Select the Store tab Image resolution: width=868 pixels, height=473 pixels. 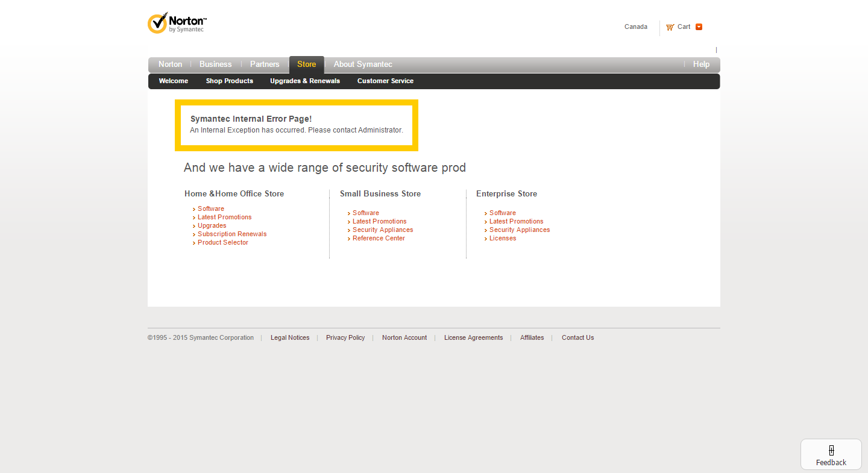pyautogui.click(x=306, y=64)
